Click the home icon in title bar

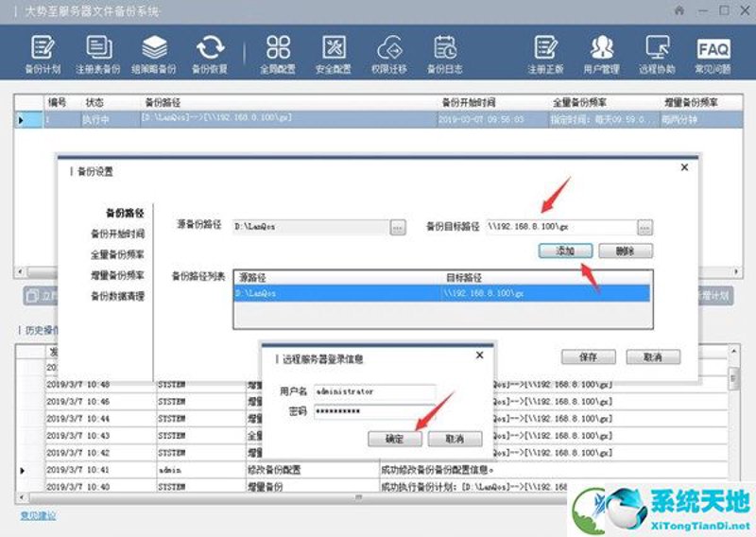click(679, 10)
